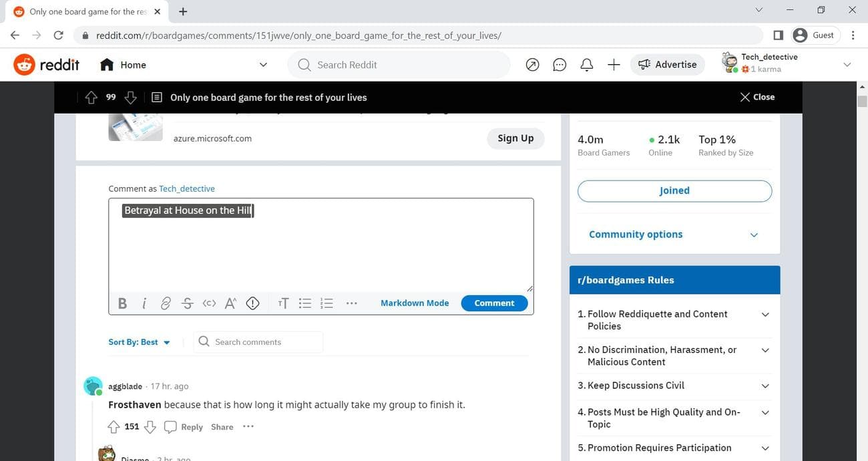This screenshot has height=461, width=868.
Task: Open the notifications bell icon
Action: click(587, 65)
